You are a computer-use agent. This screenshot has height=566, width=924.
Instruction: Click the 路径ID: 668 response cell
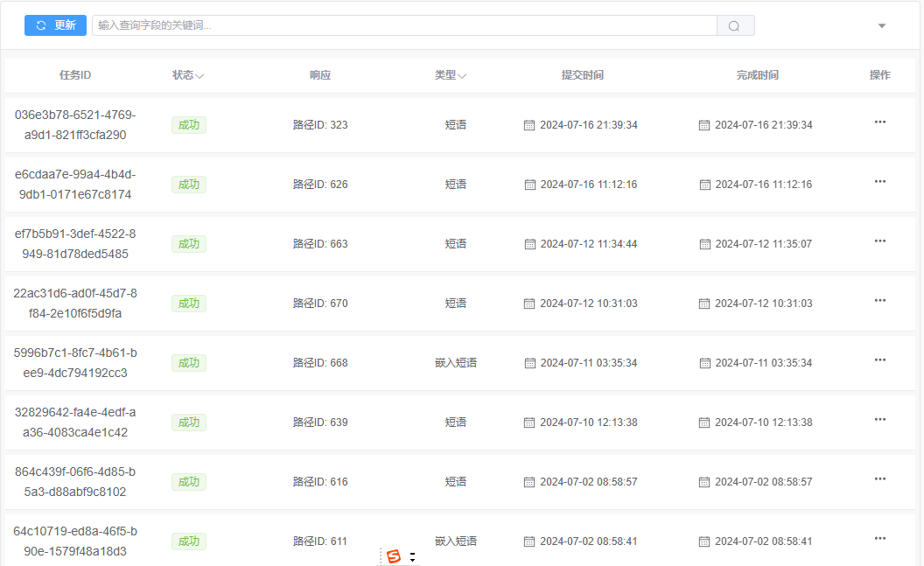point(320,363)
